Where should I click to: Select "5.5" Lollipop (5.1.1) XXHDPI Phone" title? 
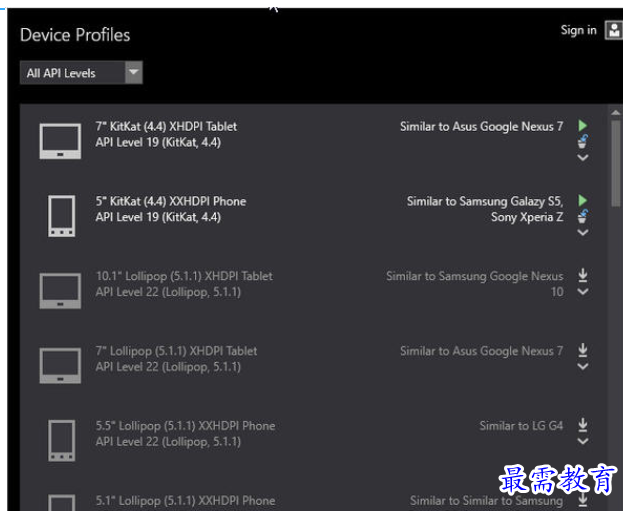185,426
